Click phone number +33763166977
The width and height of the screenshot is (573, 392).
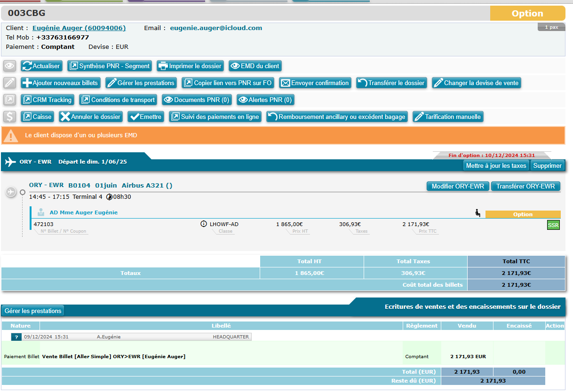(x=63, y=38)
